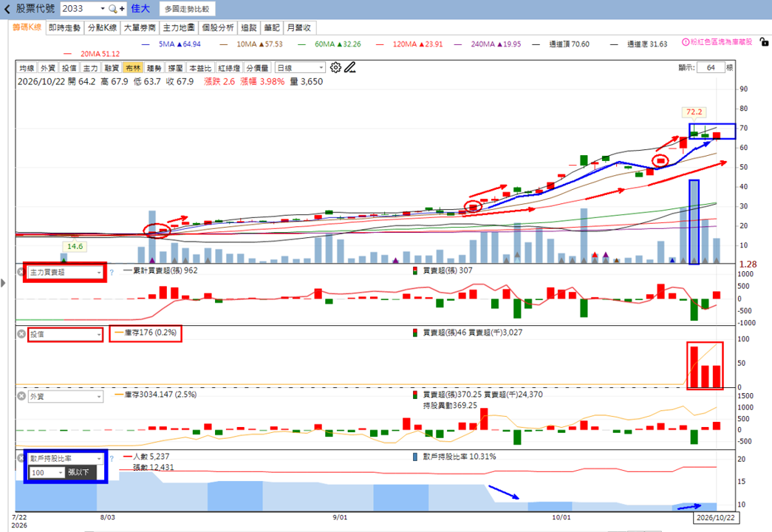Open chart settings gear icon
Image resolution: width=772 pixels, height=532 pixels.
pos(335,67)
